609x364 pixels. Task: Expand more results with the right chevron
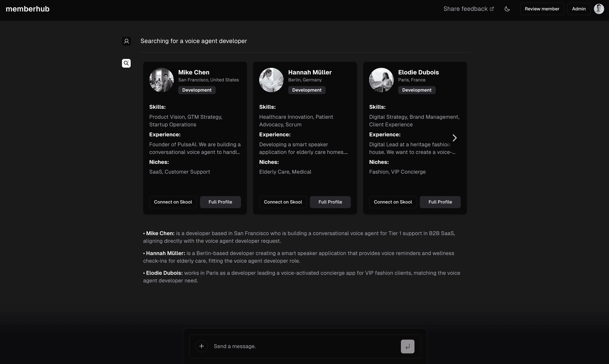pyautogui.click(x=454, y=138)
